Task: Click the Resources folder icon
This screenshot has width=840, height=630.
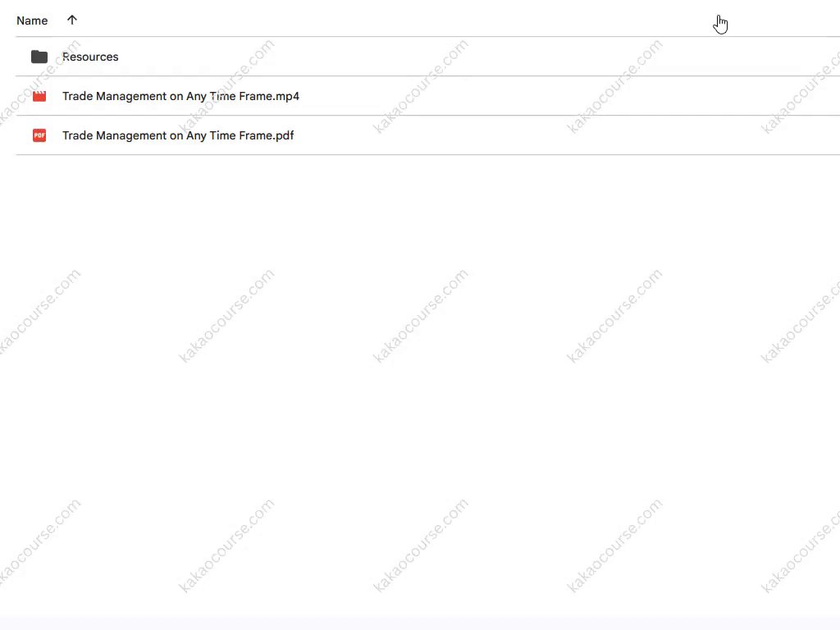Action: [39, 57]
